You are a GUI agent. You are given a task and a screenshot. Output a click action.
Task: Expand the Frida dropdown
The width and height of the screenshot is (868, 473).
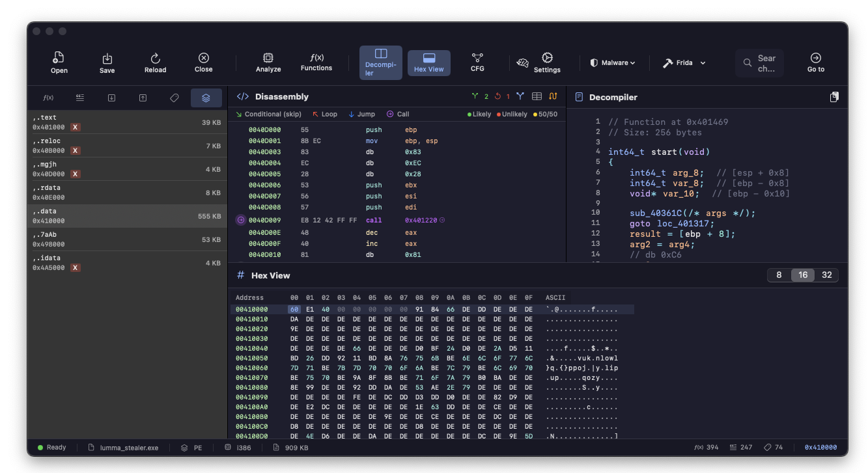pos(684,62)
